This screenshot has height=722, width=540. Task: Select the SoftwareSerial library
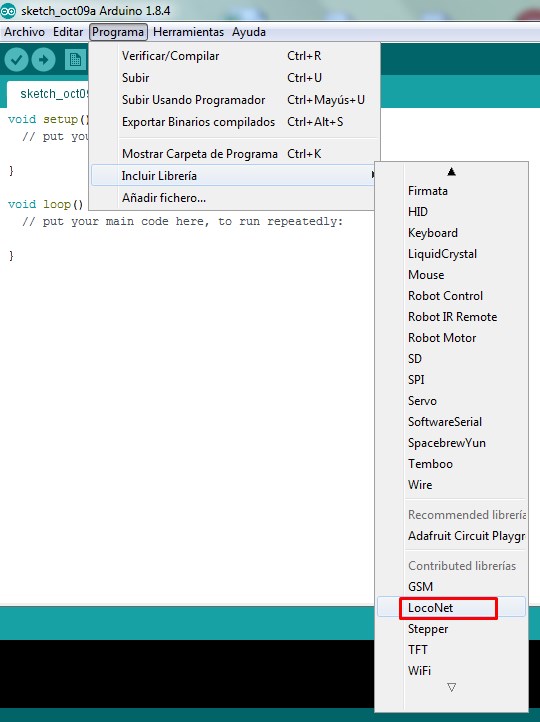pyautogui.click(x=451, y=422)
